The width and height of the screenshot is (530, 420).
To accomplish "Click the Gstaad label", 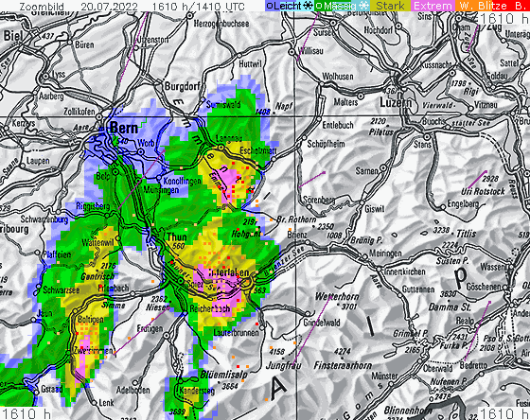I will coord(52,389).
